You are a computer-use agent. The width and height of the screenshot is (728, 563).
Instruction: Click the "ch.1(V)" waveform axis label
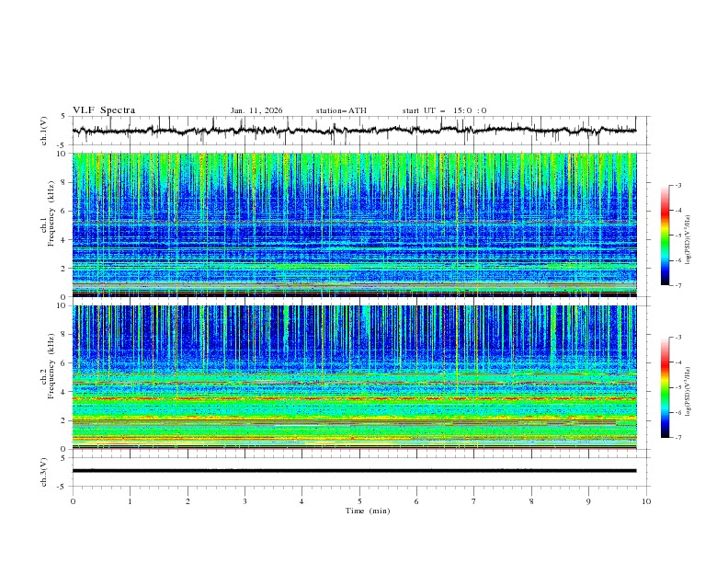(44, 131)
